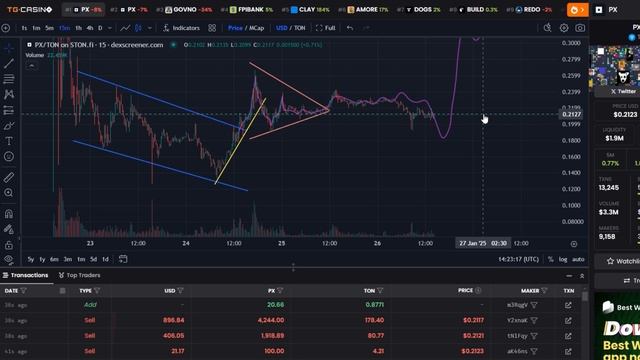Switch chart to candlestick style icon
Screen dimensions: 640x360
[x=138, y=28]
